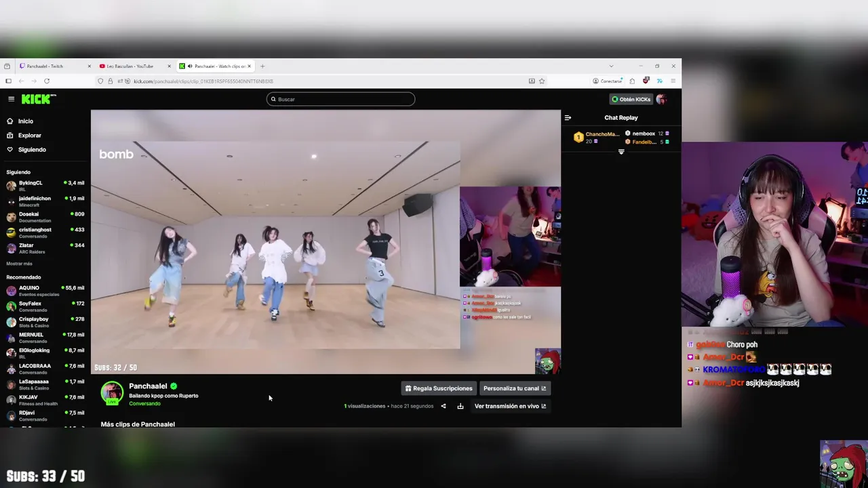Image resolution: width=868 pixels, height=488 pixels.
Task: Open KIKJAV recommended channel
Action: tap(45, 400)
